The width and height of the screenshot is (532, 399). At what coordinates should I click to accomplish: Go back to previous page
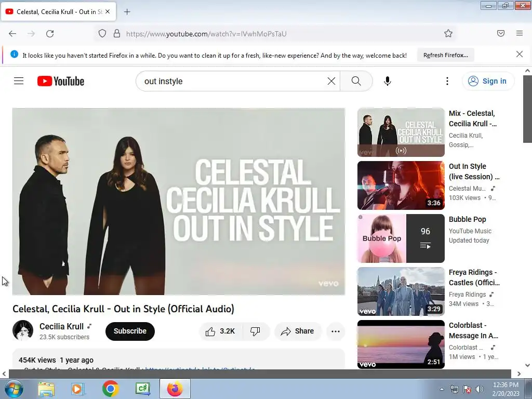[12, 34]
